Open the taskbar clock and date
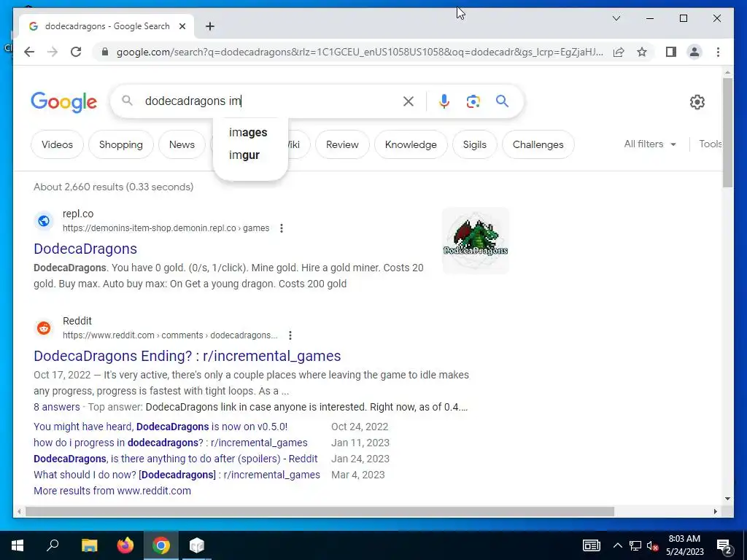747x560 pixels. (684, 545)
